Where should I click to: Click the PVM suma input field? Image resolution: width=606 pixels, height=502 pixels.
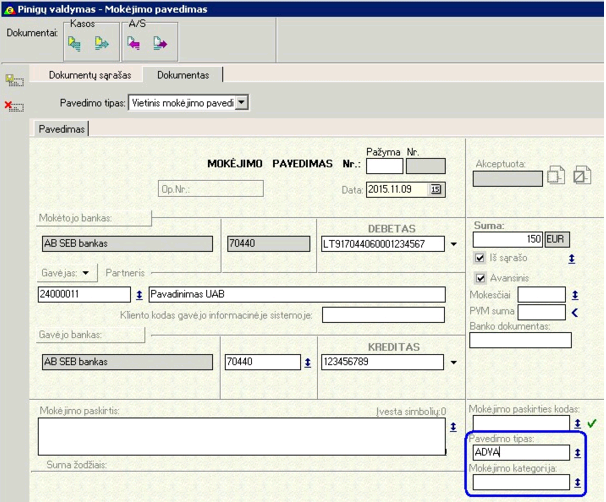[x=541, y=312]
